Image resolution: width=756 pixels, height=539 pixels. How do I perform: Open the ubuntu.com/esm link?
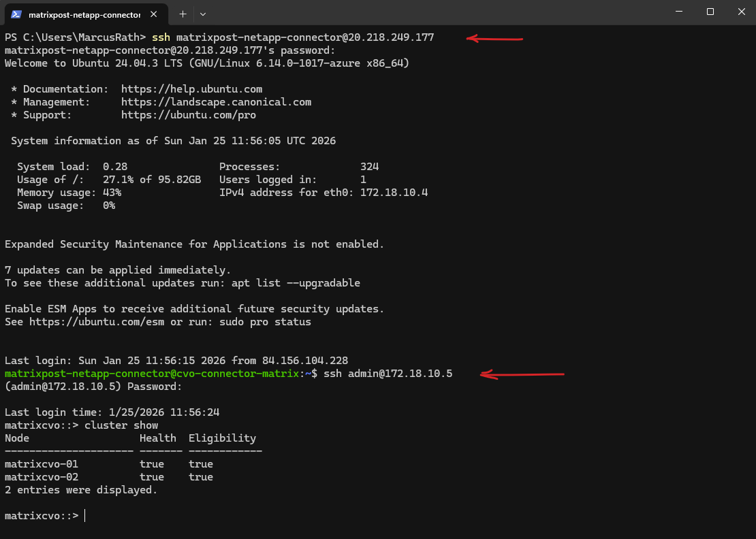pos(97,322)
